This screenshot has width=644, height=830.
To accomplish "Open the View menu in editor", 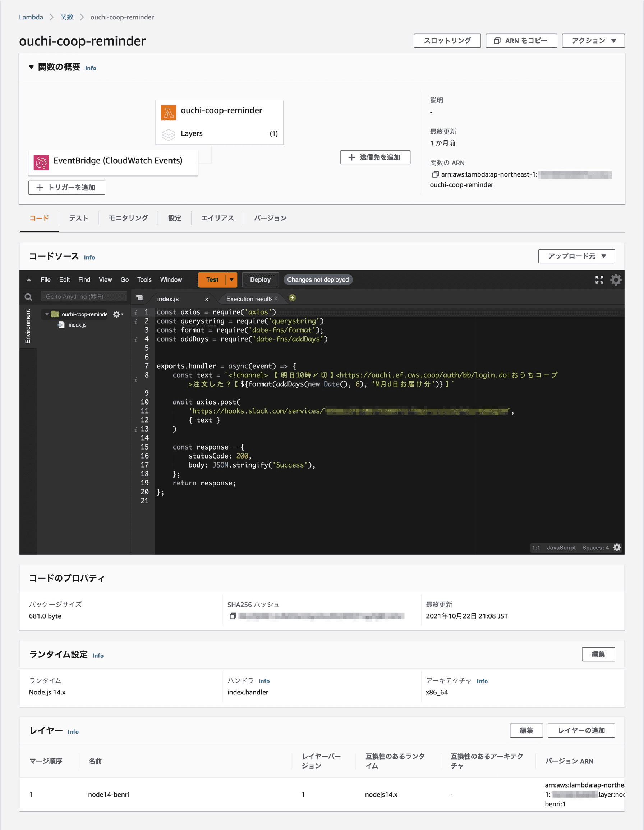I will (105, 280).
